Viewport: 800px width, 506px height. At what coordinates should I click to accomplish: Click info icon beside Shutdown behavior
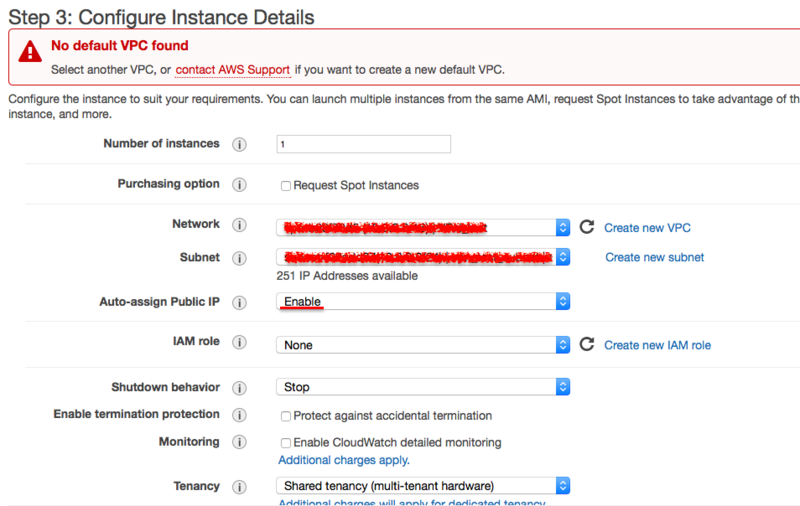pyautogui.click(x=239, y=387)
